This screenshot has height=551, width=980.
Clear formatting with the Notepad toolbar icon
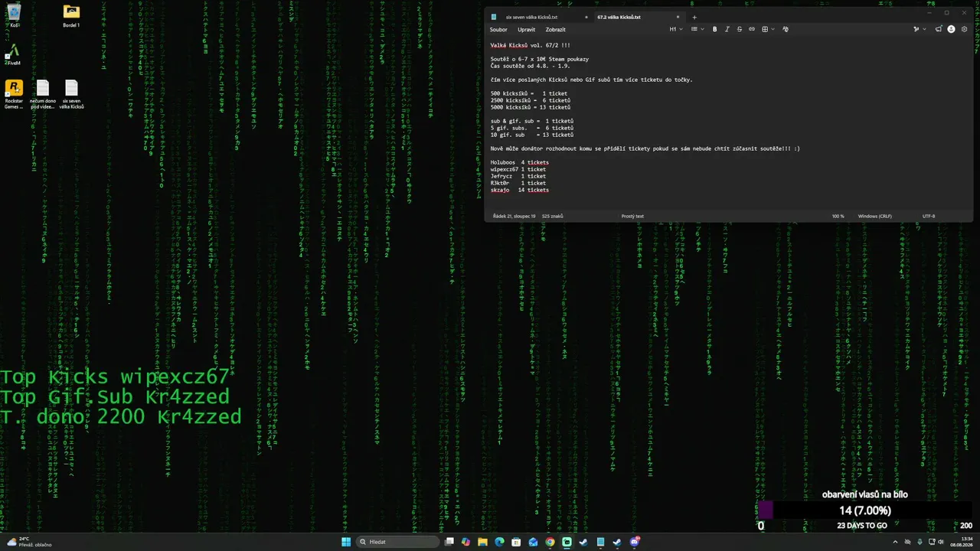coord(786,29)
